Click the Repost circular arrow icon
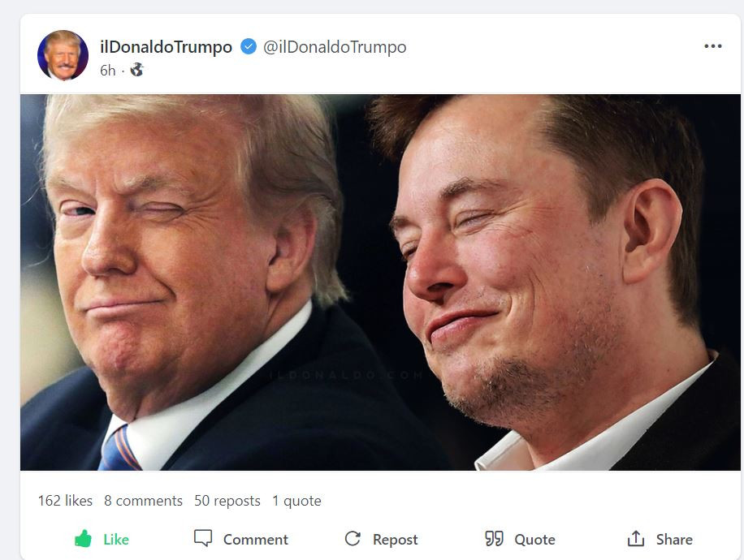The image size is (744, 560). click(353, 539)
